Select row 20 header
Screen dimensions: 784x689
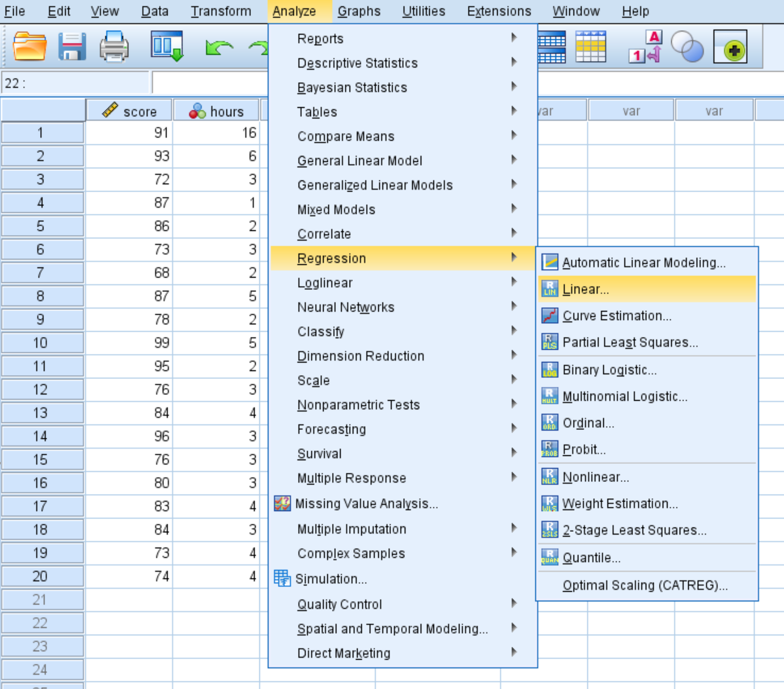pos(42,576)
